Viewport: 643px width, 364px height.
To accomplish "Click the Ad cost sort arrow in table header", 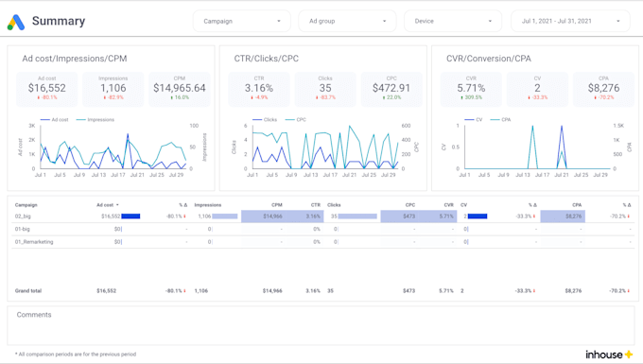I will click(x=117, y=205).
